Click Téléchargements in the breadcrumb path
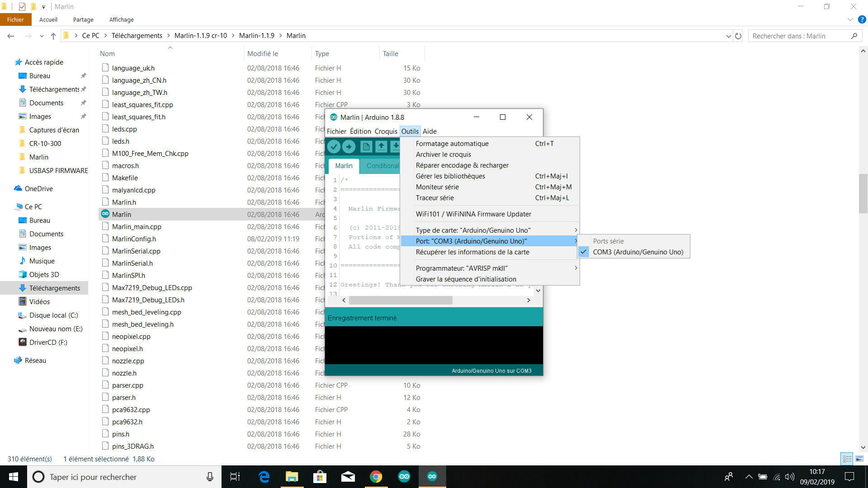868x488 pixels. (x=137, y=36)
